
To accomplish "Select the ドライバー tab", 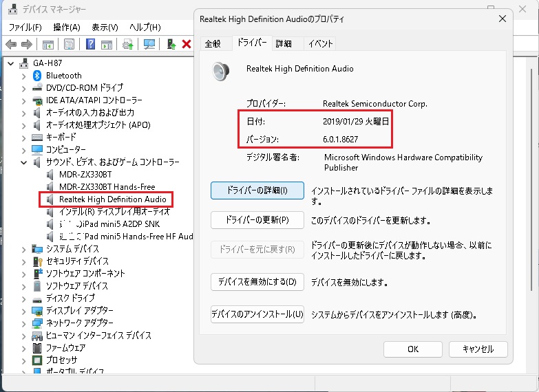I will point(252,43).
